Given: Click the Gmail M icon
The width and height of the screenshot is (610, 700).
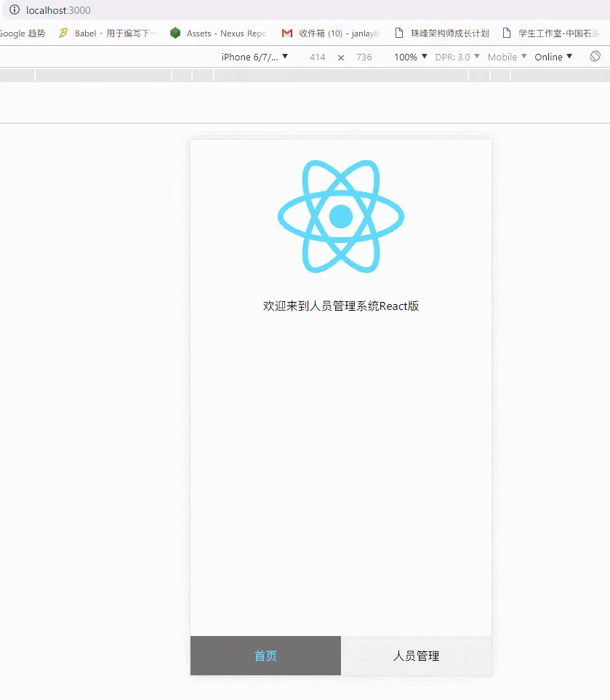Looking at the screenshot, I should pos(287,33).
